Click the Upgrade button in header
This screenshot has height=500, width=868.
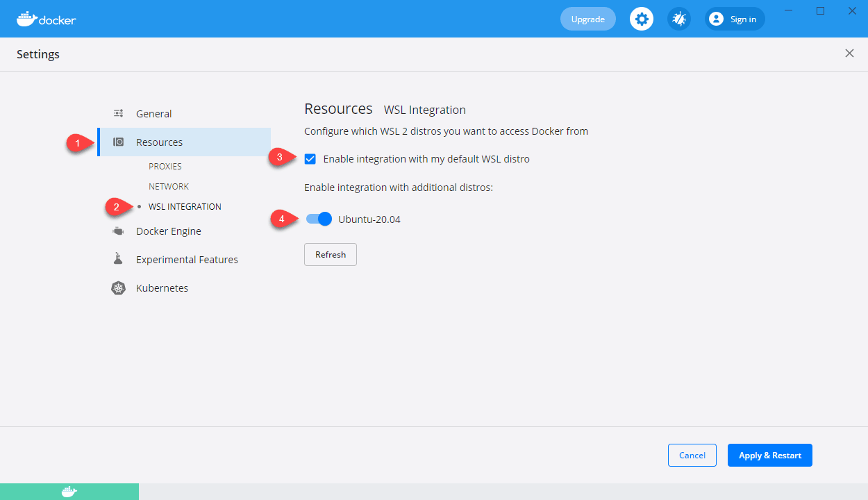click(587, 19)
